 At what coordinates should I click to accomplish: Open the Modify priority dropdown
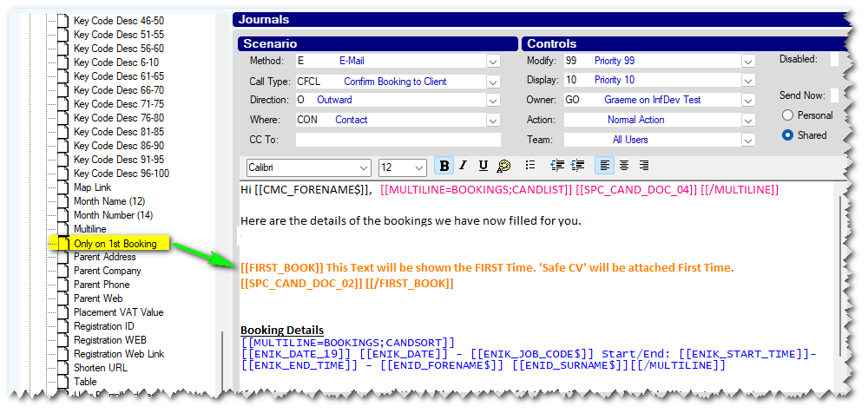[x=748, y=62]
